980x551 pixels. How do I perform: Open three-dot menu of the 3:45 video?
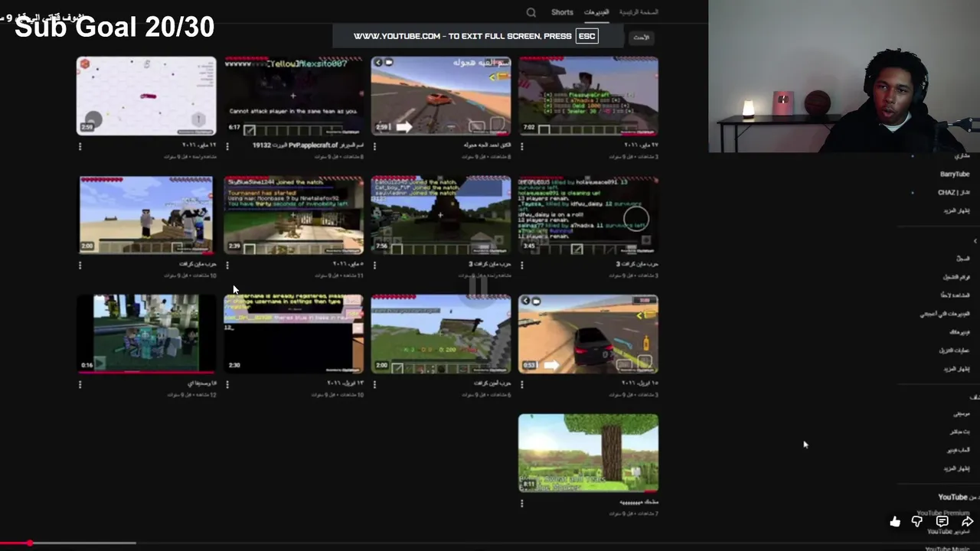tap(522, 266)
